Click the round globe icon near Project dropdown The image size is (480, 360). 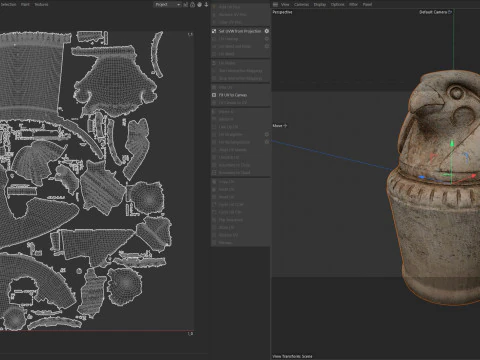pyautogui.click(x=199, y=5)
